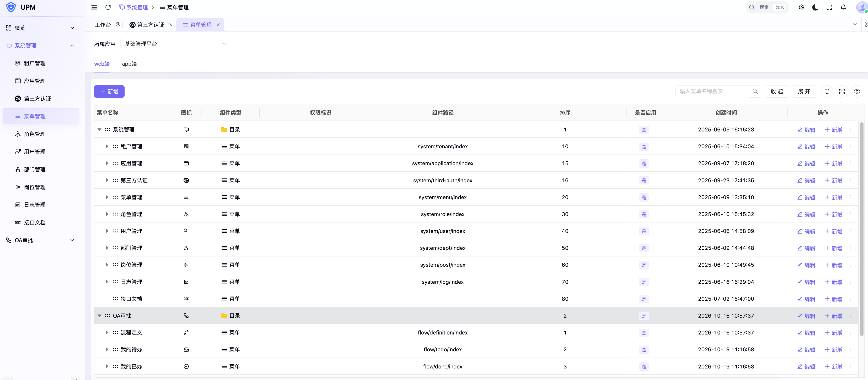This screenshot has height=380, width=868.
Task: Add child under 部门管理 via 新增
Action: tap(834, 248)
